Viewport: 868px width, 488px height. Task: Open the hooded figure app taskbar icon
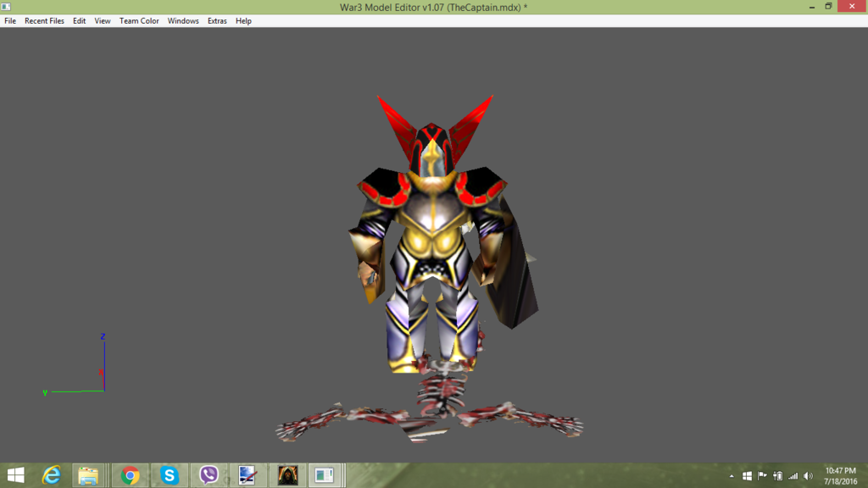287,475
